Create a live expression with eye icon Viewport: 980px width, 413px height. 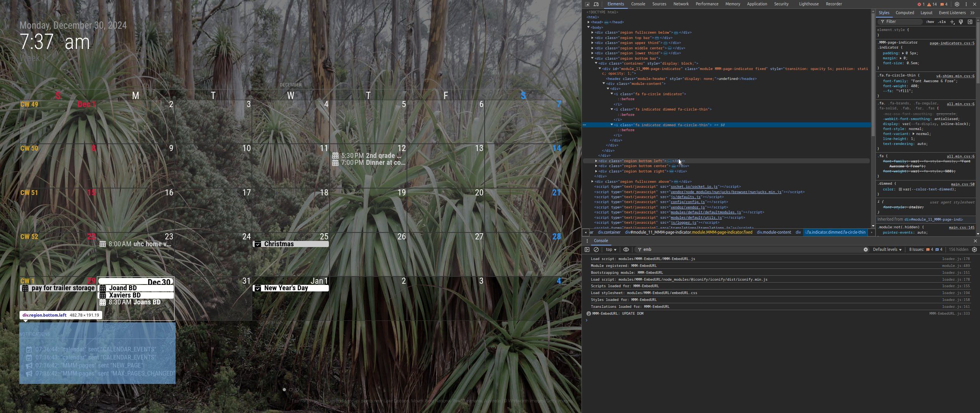point(626,250)
